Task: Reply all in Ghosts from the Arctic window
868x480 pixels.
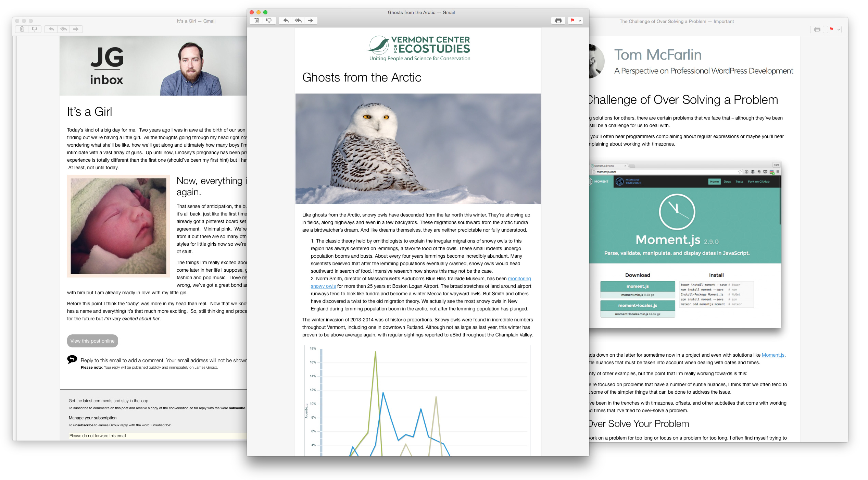Action: [x=298, y=21]
